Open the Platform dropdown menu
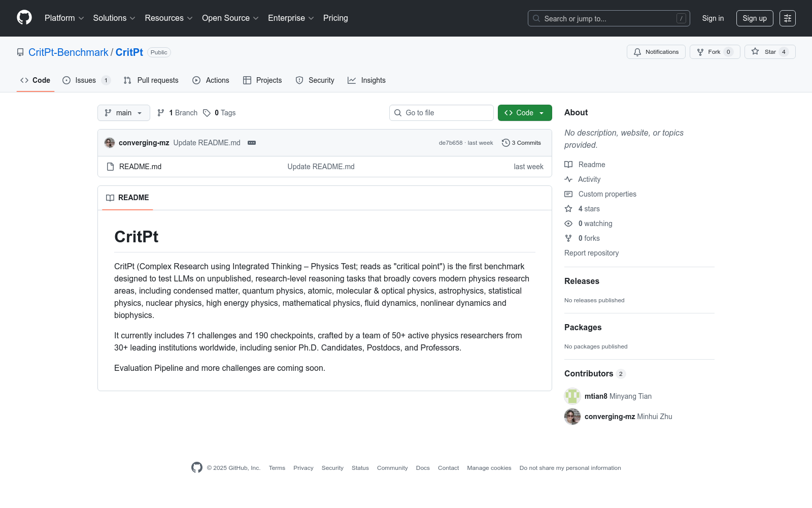 64,18
